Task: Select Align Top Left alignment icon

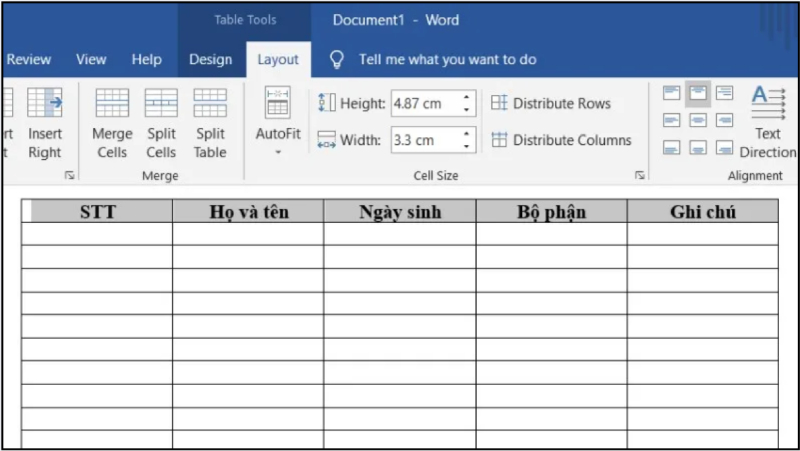Action: [x=671, y=93]
